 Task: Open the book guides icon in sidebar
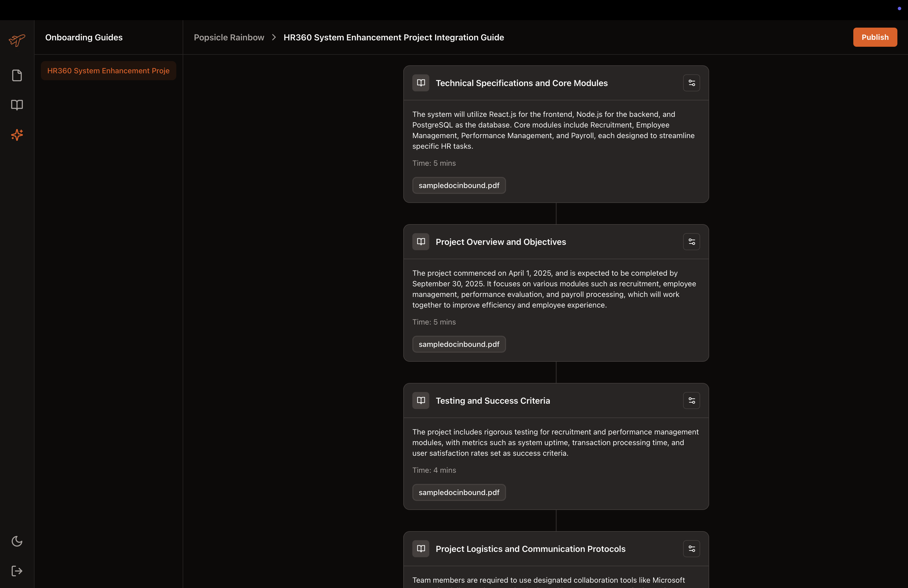pos(17,105)
